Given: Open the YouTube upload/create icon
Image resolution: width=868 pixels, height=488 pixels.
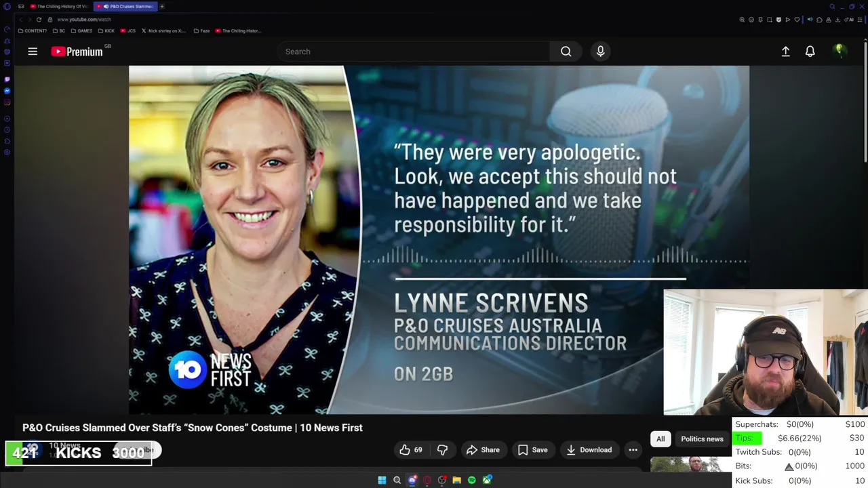Looking at the screenshot, I should 785,52.
